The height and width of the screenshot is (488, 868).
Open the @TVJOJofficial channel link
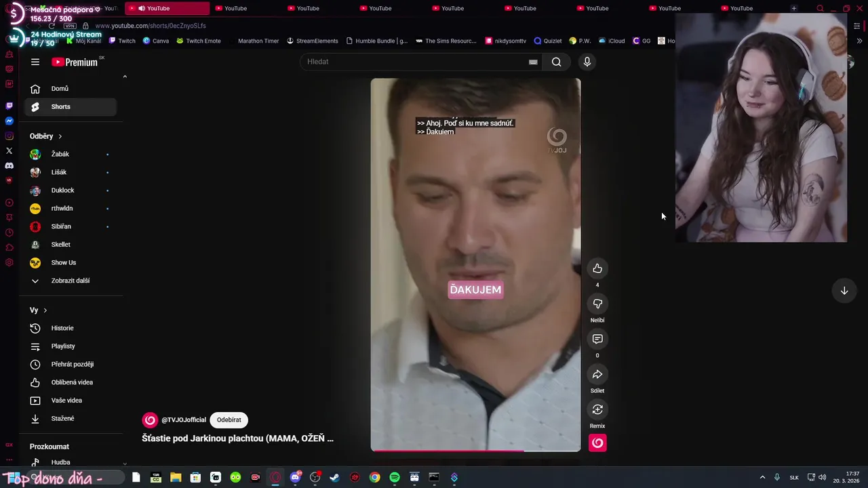click(x=184, y=420)
